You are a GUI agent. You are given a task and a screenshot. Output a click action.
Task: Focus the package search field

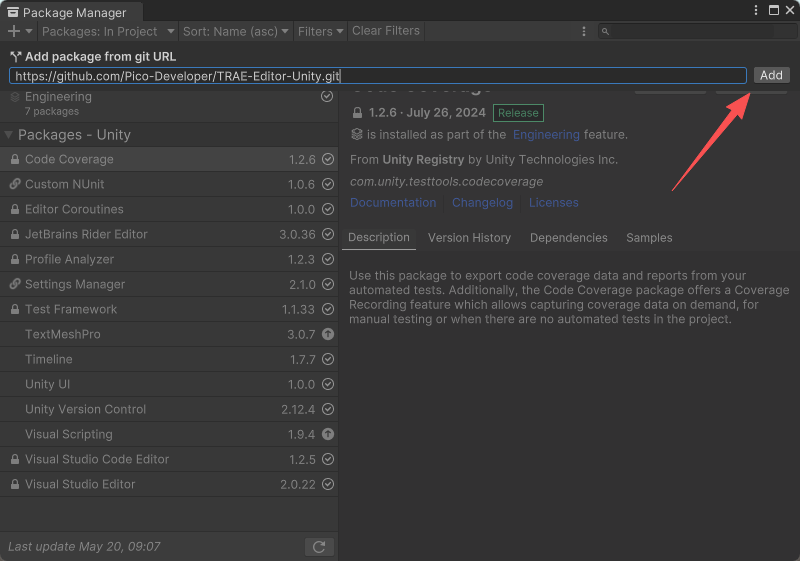coord(697,32)
